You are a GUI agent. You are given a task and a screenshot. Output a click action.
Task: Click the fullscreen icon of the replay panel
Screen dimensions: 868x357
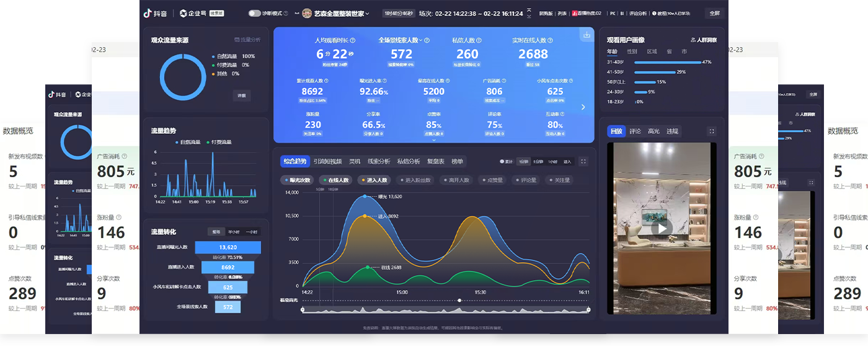(x=711, y=131)
